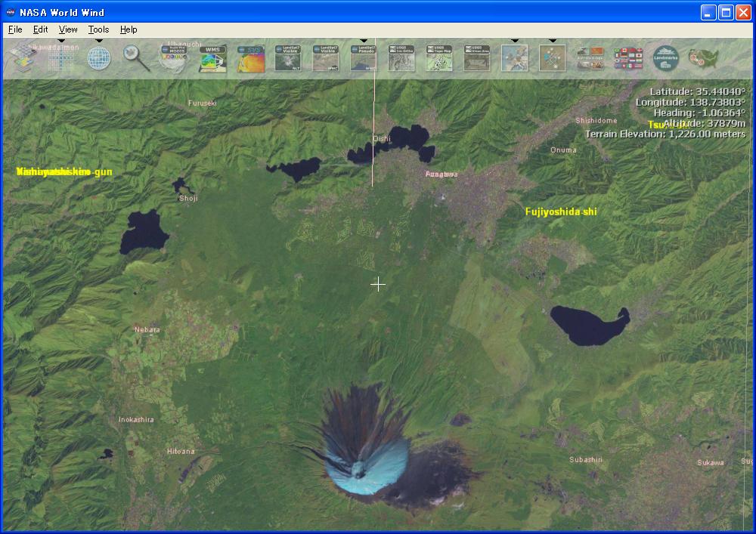Show the Landmarks layer
Screen dimensions: 756x534
pos(666,58)
